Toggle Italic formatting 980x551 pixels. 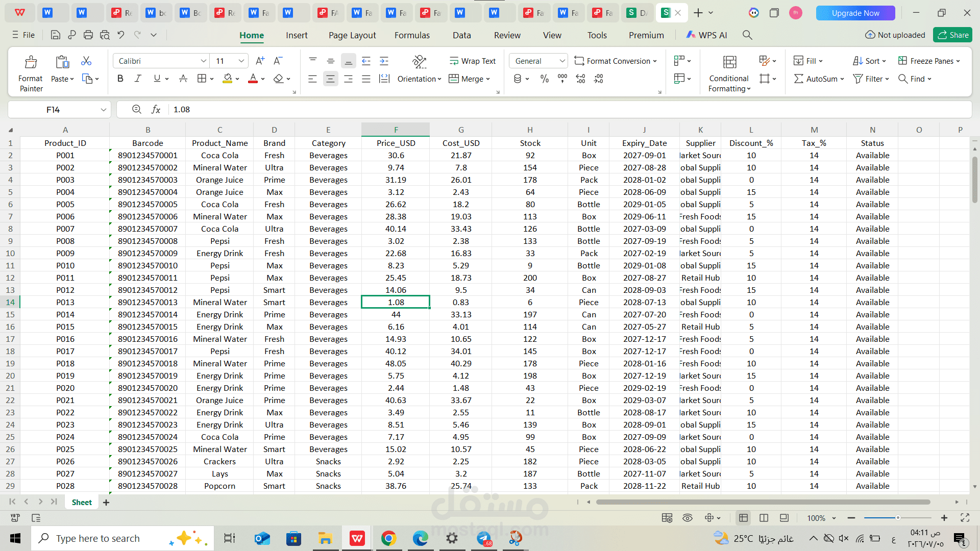[x=138, y=79]
